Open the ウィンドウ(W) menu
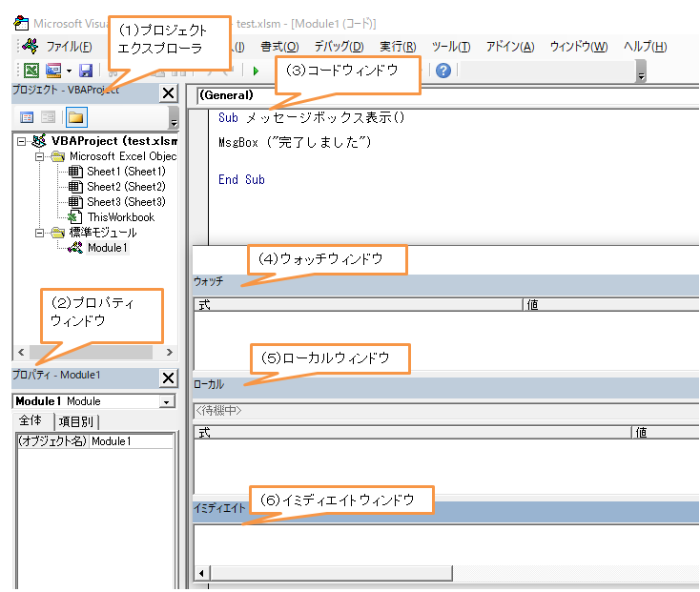The width and height of the screenshot is (700, 592). 579,47
